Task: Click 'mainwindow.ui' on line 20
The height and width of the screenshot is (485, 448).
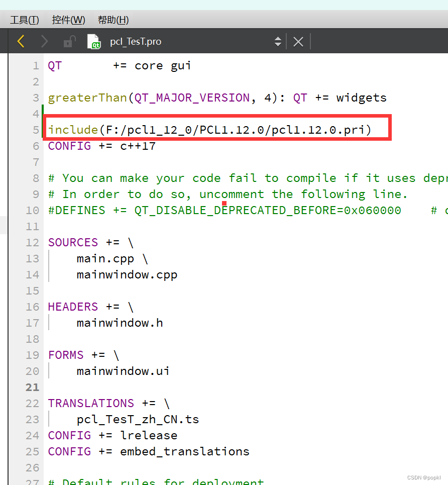Action: 123,371
